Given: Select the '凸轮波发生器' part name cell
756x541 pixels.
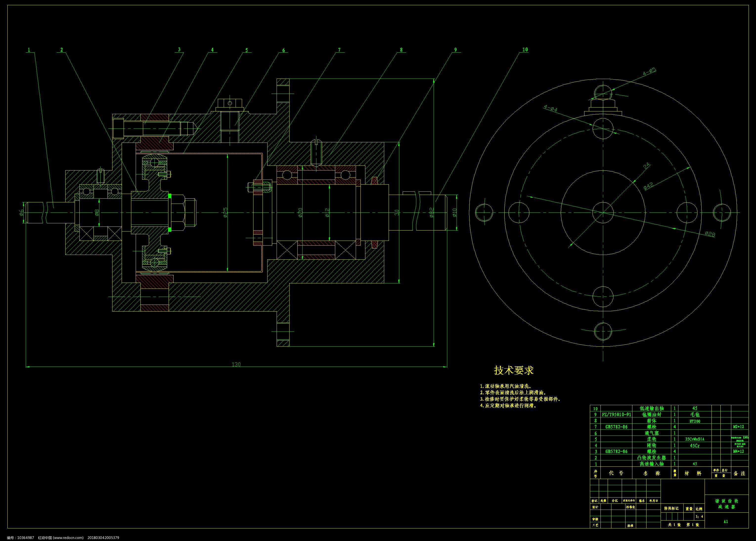Looking at the screenshot, I should point(652,458).
